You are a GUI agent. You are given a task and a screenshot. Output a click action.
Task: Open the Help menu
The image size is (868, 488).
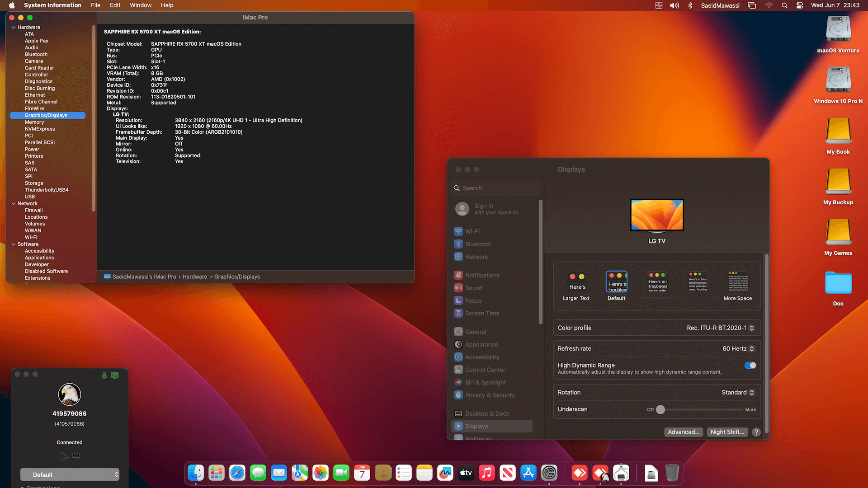[167, 5]
